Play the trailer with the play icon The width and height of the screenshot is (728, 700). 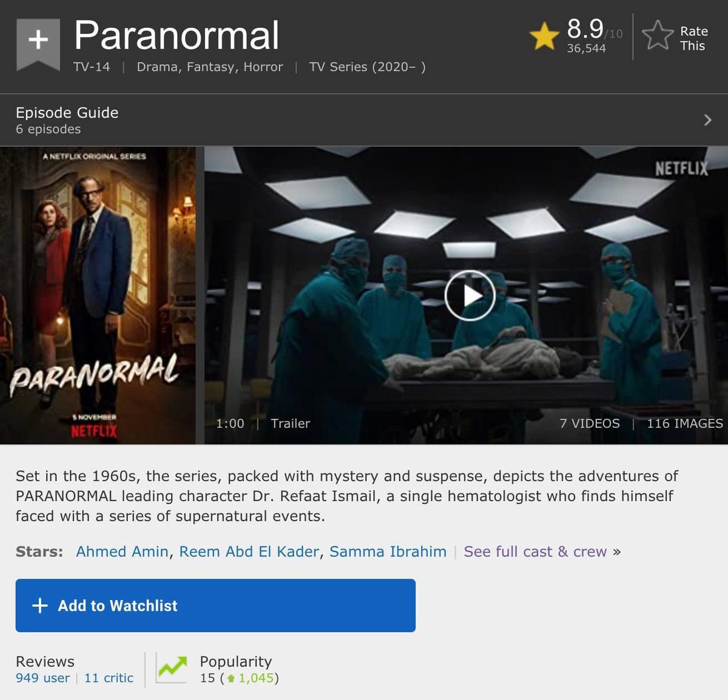point(470,295)
